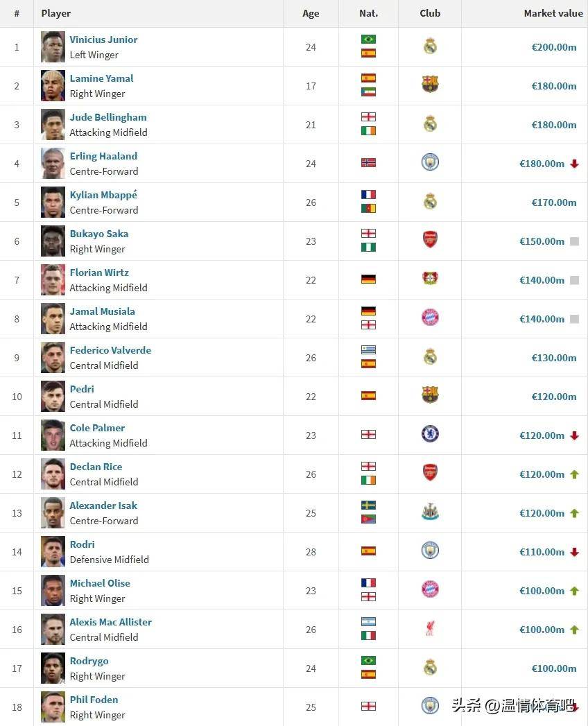Sort table by Market value header
Screen dimensions: 588x726
tap(553, 13)
